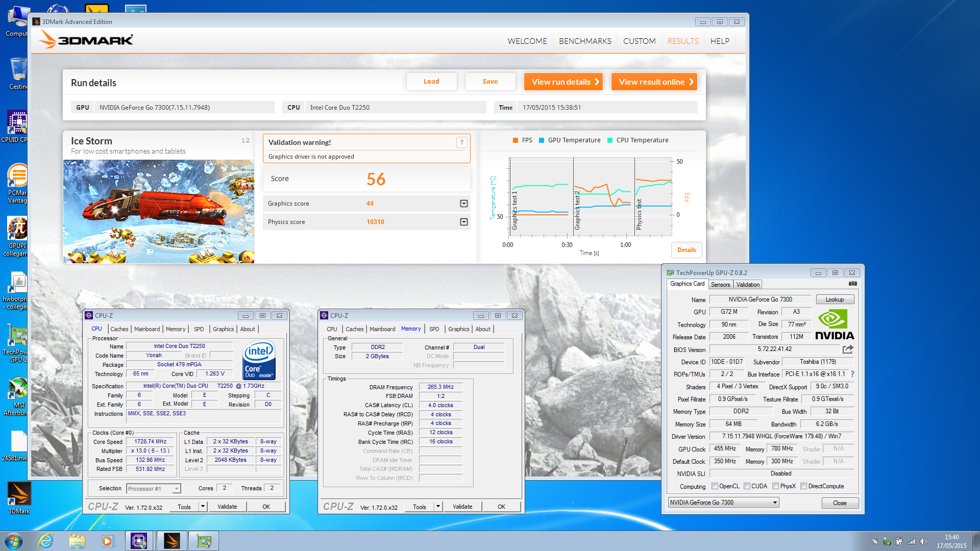Open validation warning help question mark
Viewport: 980px width, 551px height.
click(x=461, y=142)
